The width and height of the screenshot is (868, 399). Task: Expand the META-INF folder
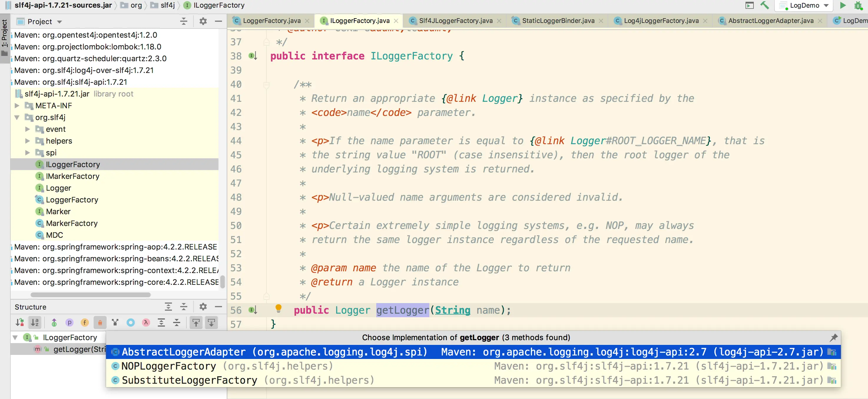coord(17,106)
